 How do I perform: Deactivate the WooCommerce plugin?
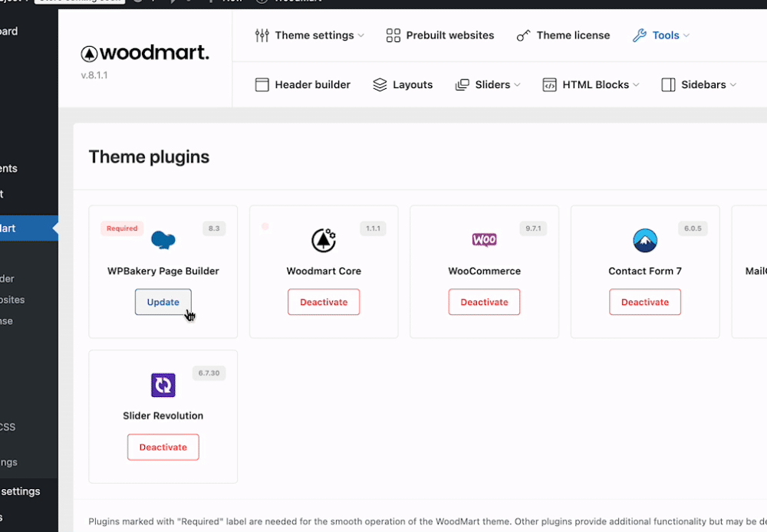click(x=484, y=302)
